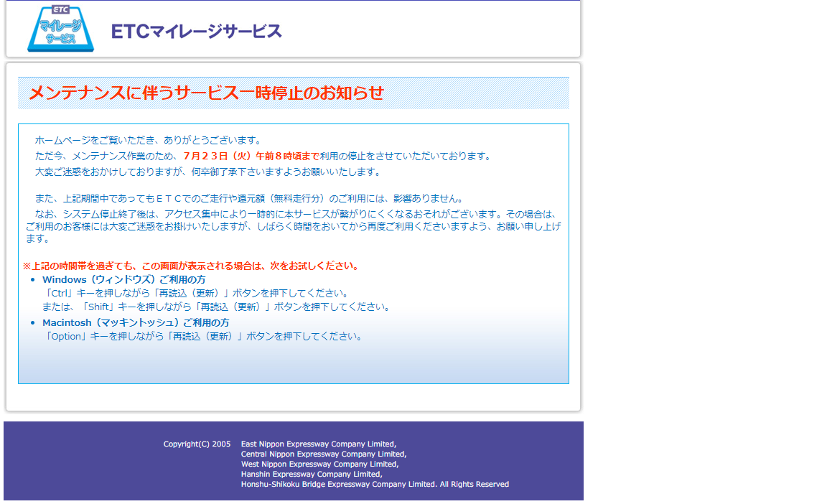Click the red text 7月23日(火)午前8時頃まで

click(x=251, y=156)
